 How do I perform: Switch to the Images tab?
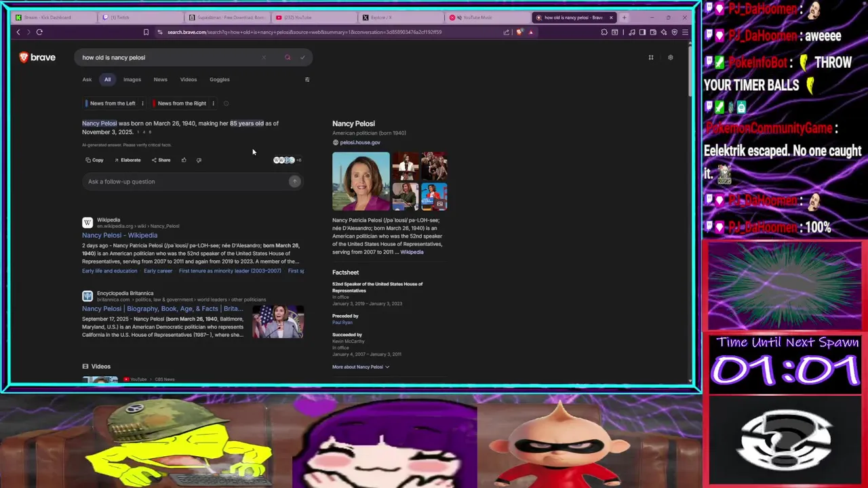(132, 79)
